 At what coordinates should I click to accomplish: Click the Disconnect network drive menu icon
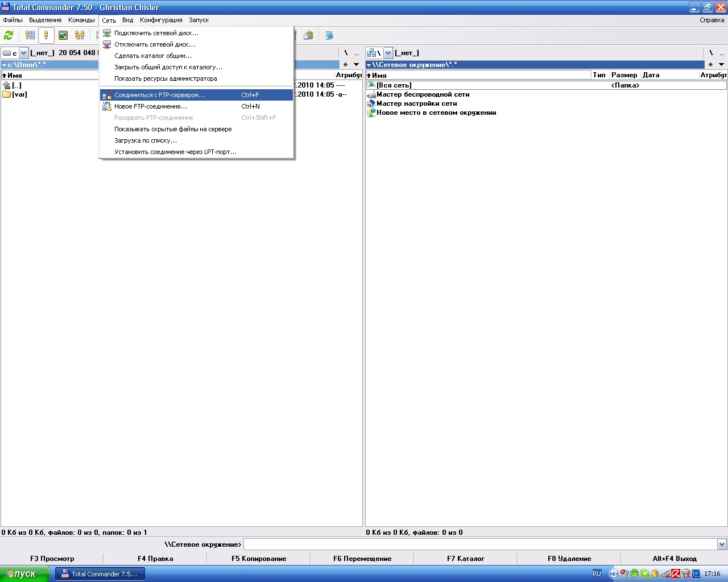pyautogui.click(x=107, y=44)
